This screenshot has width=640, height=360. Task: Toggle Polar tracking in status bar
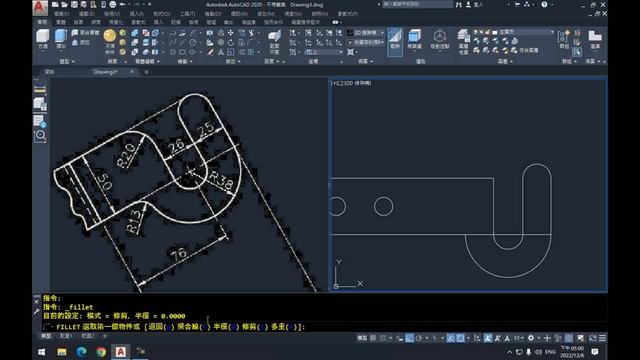(419, 338)
